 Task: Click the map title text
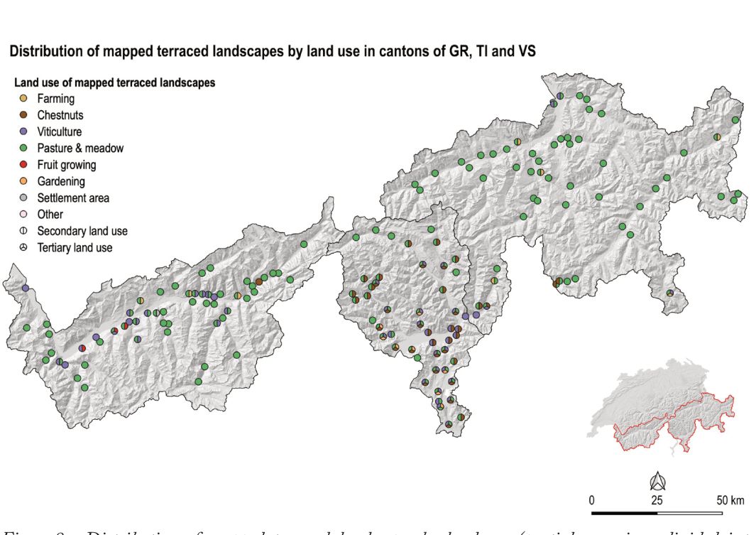point(273,51)
